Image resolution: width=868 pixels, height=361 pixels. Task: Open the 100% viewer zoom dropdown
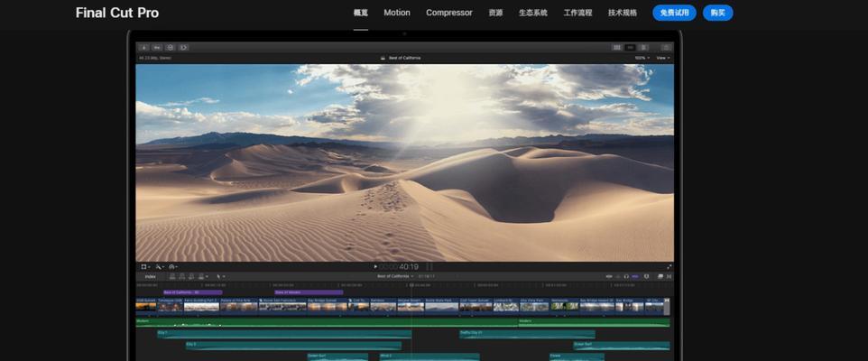642,58
